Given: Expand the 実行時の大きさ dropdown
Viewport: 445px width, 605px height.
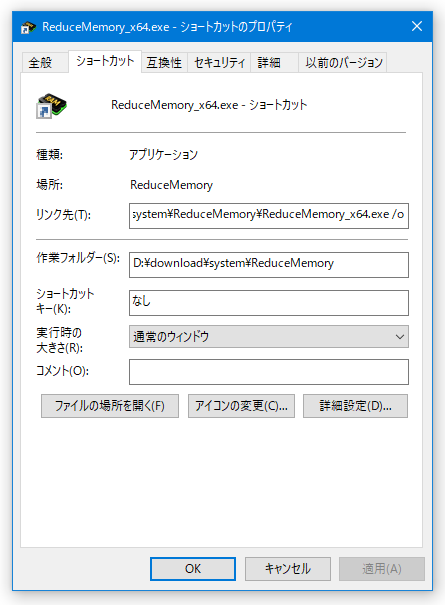Looking at the screenshot, I should (x=269, y=336).
